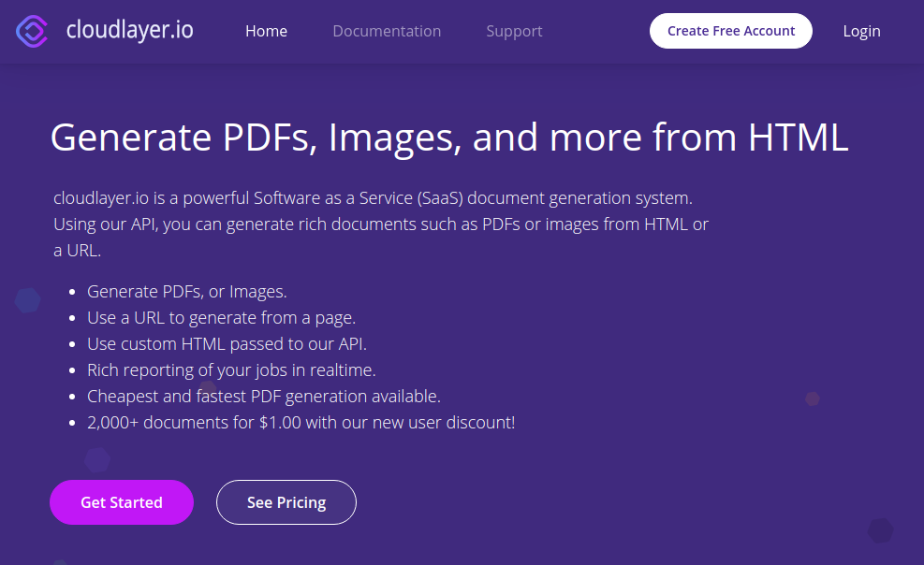Click the bullet about realtime job reporting
This screenshot has width=924, height=565.
point(230,369)
